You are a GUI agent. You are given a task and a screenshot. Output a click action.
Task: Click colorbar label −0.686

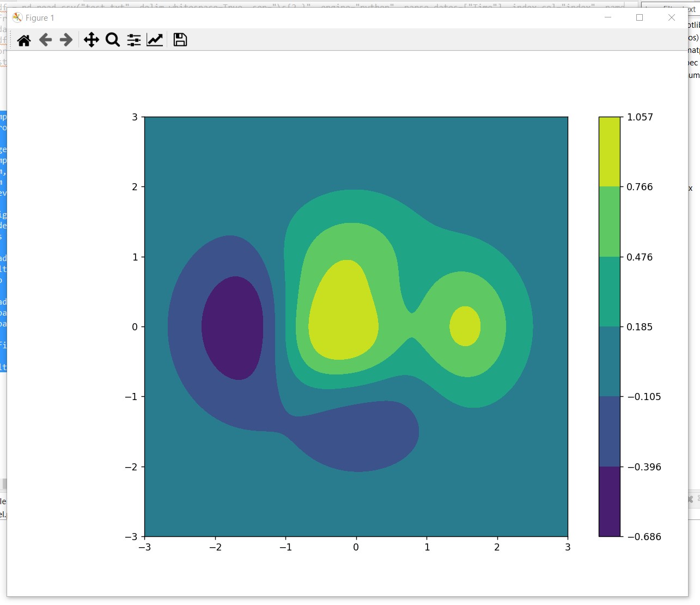[x=644, y=537]
